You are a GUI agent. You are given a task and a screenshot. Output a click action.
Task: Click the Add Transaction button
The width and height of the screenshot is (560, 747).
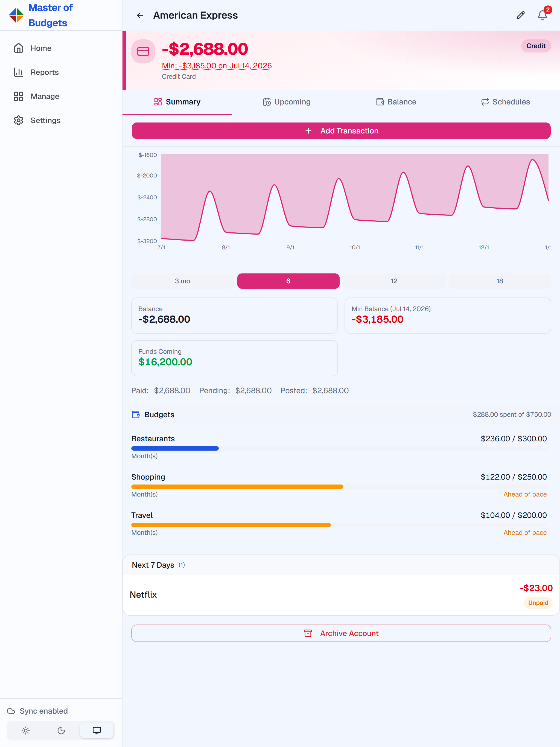pos(341,131)
